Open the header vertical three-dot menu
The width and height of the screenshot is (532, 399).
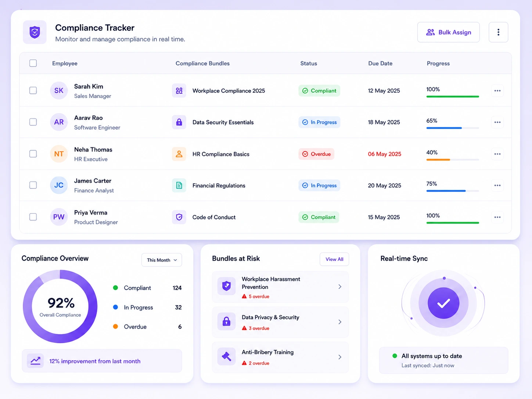[498, 32]
